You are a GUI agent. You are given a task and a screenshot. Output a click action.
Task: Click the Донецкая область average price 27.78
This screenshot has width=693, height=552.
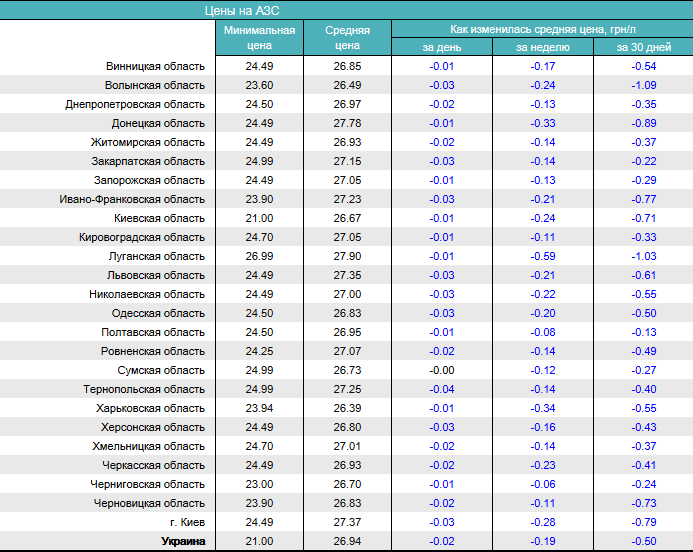(347, 123)
